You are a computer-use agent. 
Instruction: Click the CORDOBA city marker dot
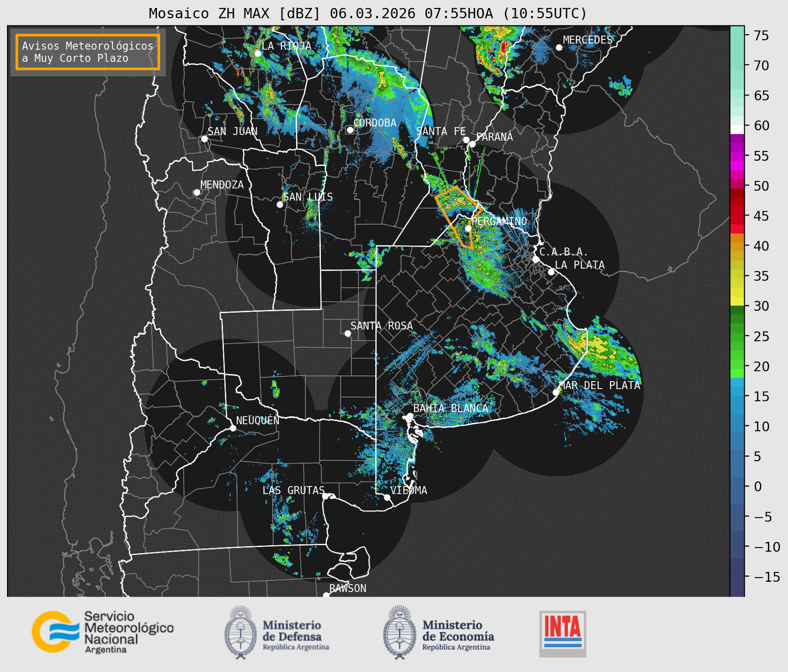coord(350,130)
